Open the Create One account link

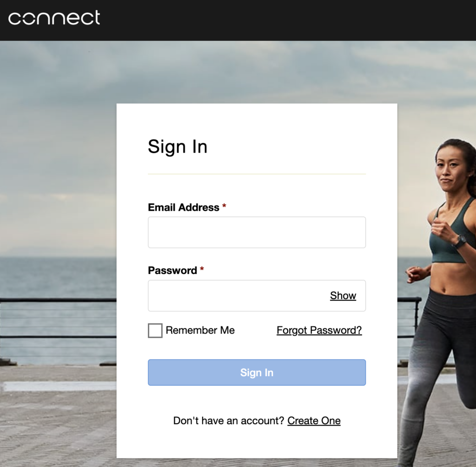click(x=314, y=421)
